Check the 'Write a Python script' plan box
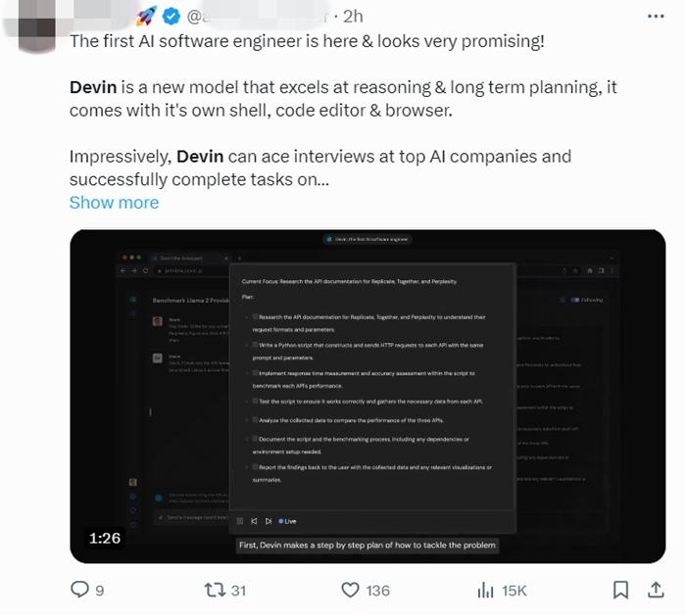Image resolution: width=686 pixels, height=616 pixels. (x=256, y=345)
